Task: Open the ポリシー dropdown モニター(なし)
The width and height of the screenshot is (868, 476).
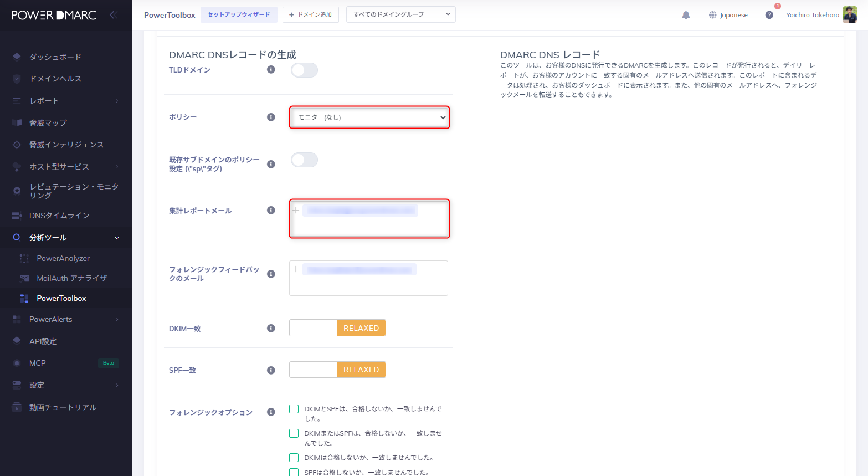Action: [369, 117]
